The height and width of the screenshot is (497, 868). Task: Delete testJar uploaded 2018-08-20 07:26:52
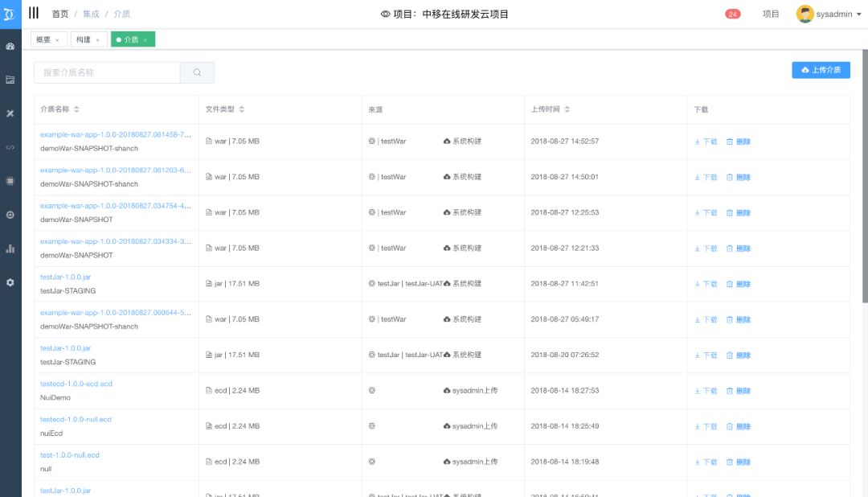(x=739, y=355)
